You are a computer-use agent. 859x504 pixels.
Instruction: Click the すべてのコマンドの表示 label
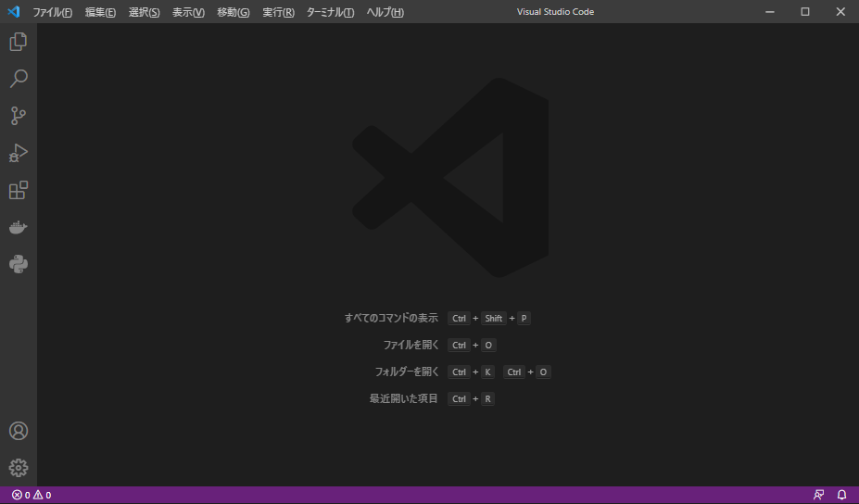391,319
